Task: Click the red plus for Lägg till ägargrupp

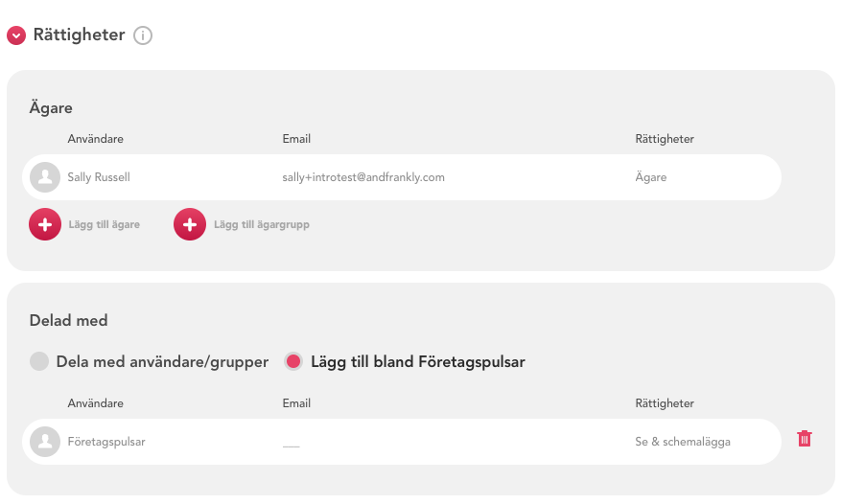Action: pos(190,224)
